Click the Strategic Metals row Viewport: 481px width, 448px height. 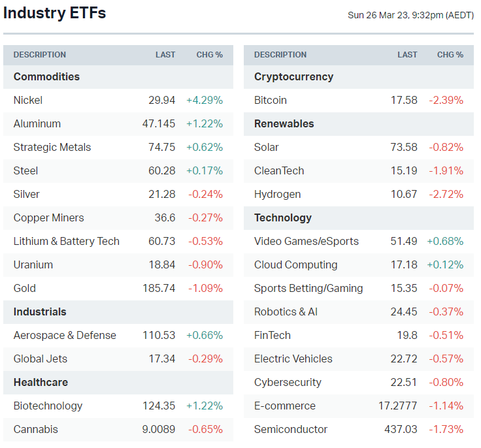[52, 148]
